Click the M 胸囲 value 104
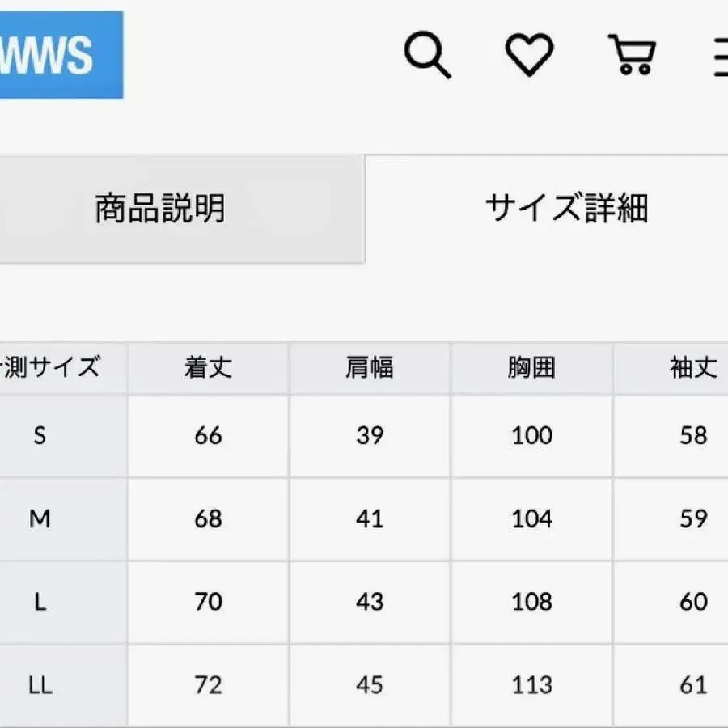 coord(531,519)
